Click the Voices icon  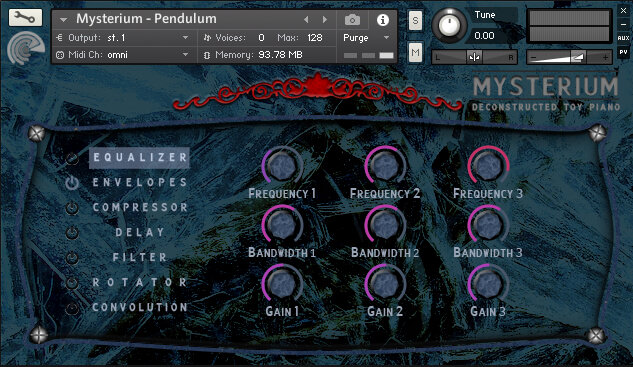(207, 38)
